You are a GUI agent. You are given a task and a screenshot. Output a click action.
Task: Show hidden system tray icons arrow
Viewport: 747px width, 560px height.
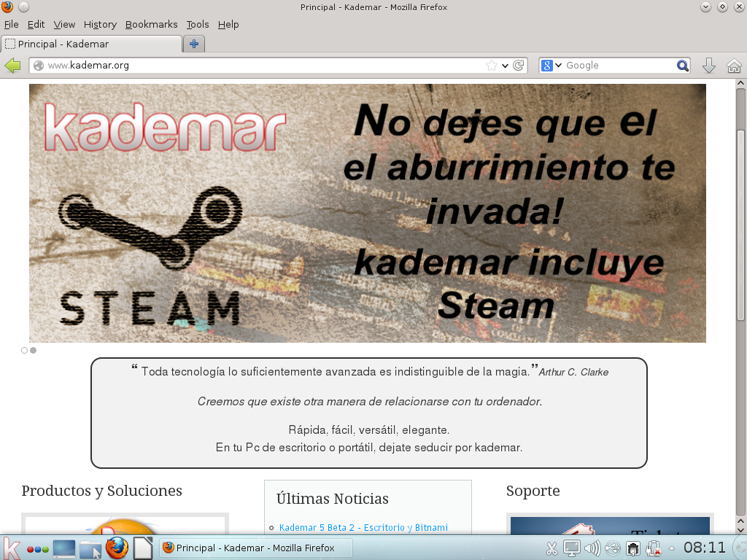coord(671,548)
